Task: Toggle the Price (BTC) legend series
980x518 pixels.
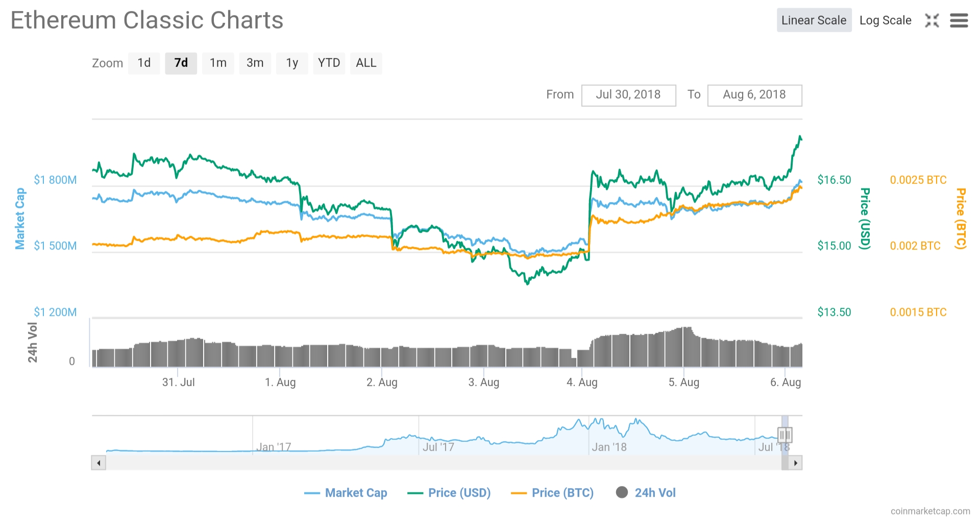Action: pyautogui.click(x=552, y=492)
